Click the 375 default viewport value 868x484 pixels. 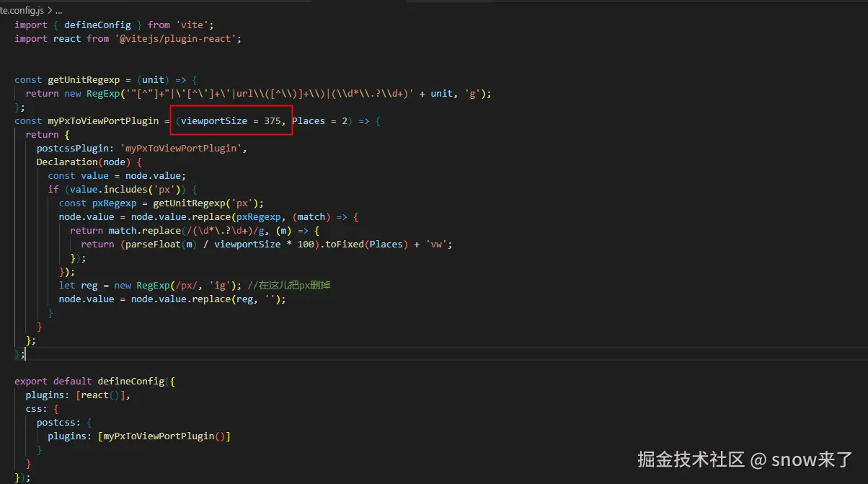coord(273,120)
